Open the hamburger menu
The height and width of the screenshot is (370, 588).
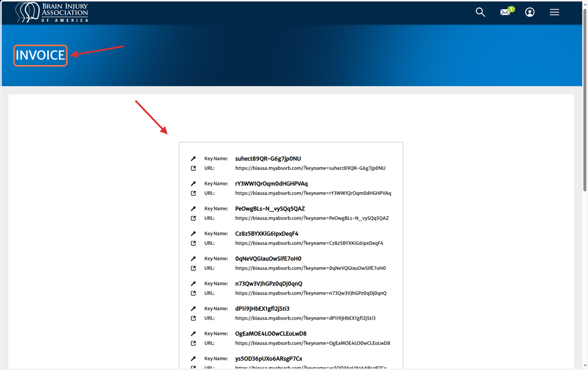[554, 12]
